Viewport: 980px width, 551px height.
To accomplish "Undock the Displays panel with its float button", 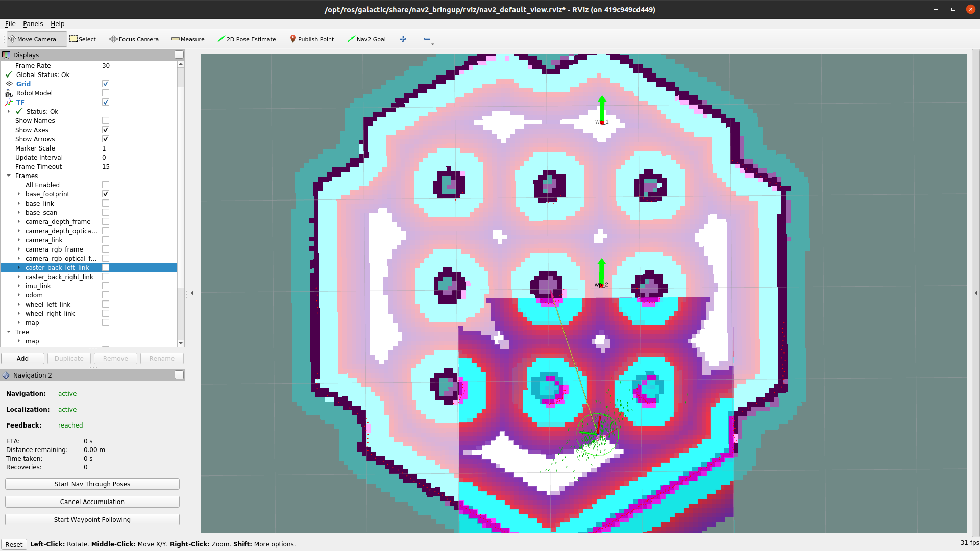I will pyautogui.click(x=179, y=55).
